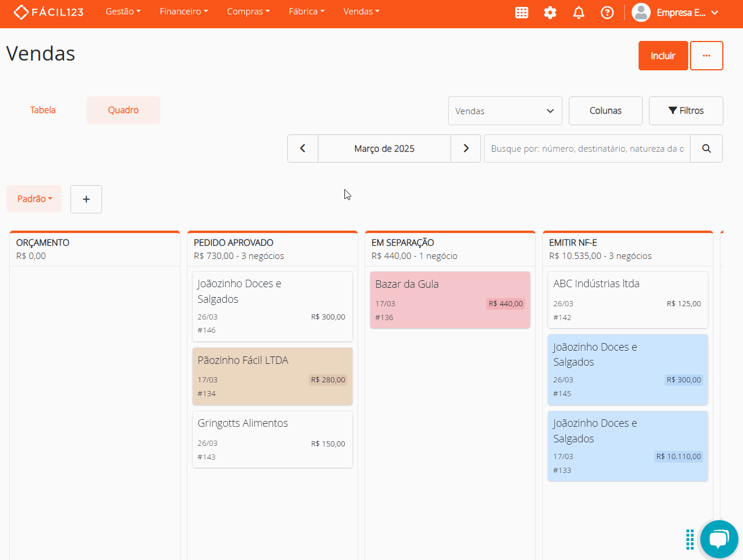Screen dimensions: 743x560
Task: Open the more options ellipsis button
Action: [x=707, y=56]
